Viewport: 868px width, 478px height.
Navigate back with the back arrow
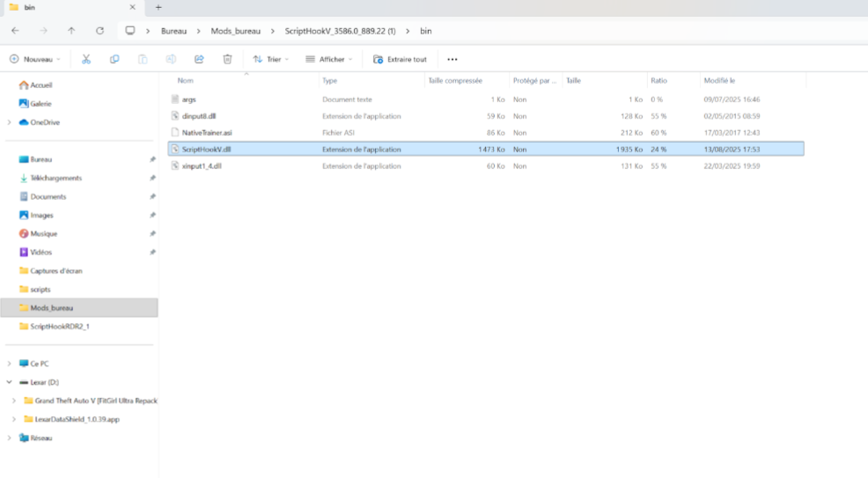(x=15, y=31)
